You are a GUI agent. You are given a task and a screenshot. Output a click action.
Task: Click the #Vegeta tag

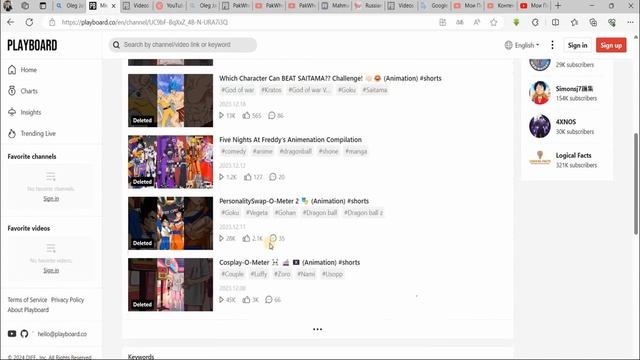[x=257, y=213]
